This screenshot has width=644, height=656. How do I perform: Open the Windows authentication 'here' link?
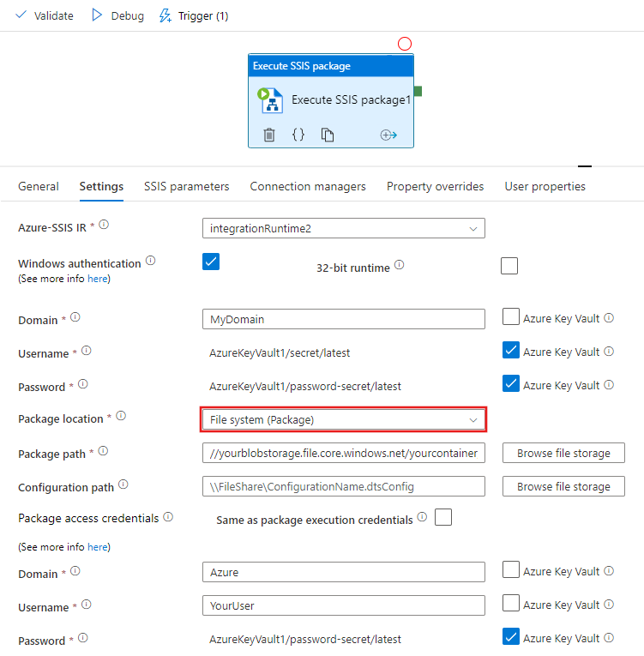point(98,279)
